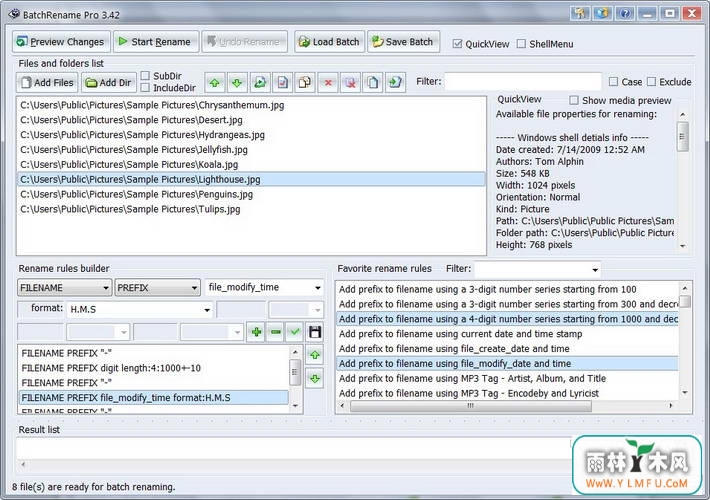Move selected file down with green down arrow
Image resolution: width=710 pixels, height=500 pixels.
tap(237, 82)
